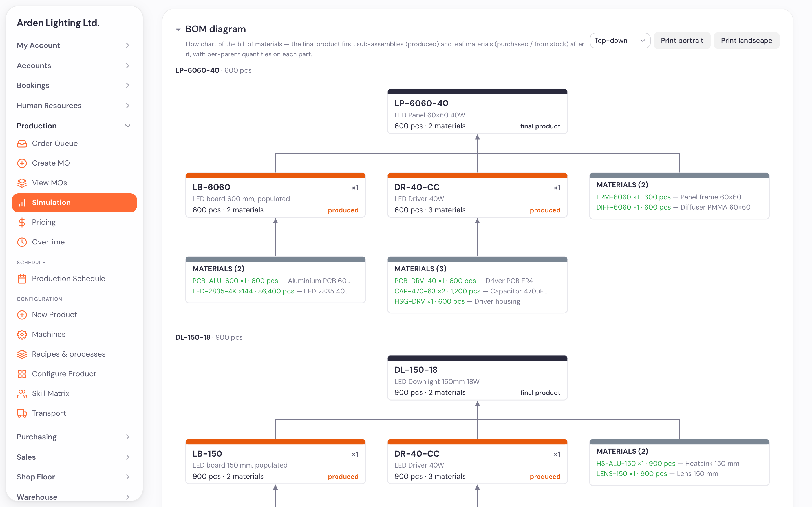
Task: Open Recipes & processes page
Action: (69, 354)
